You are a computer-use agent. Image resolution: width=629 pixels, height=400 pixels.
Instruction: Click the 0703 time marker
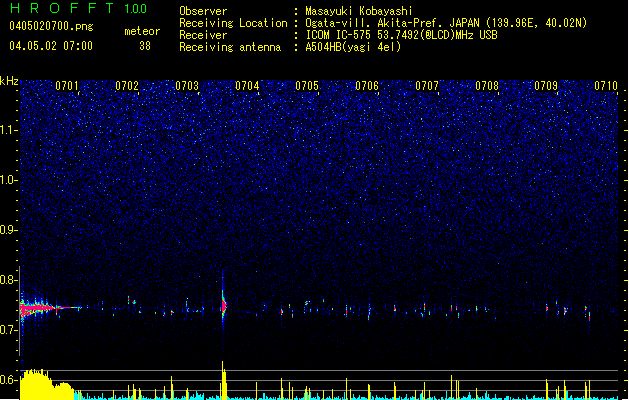[x=187, y=86]
